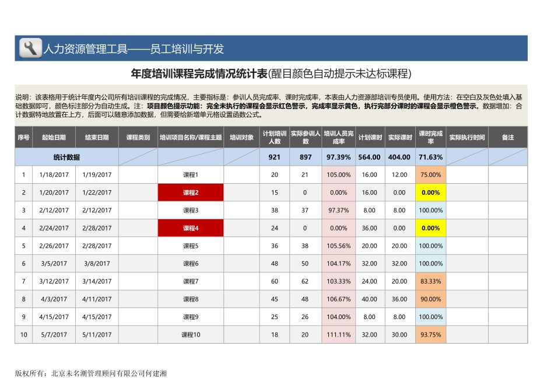Select the 实际执行时间 column header

tap(467, 138)
